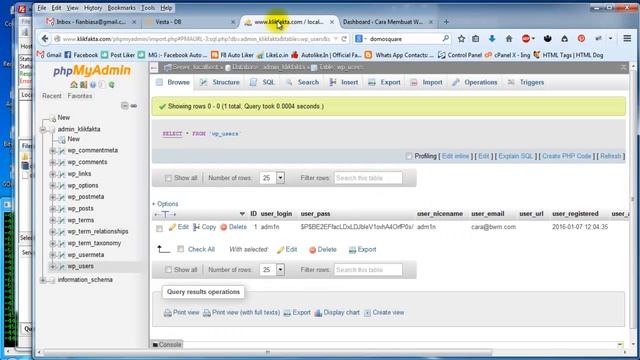Open the bookmarks list icon
The image size is (640, 360).
(x=476, y=39)
